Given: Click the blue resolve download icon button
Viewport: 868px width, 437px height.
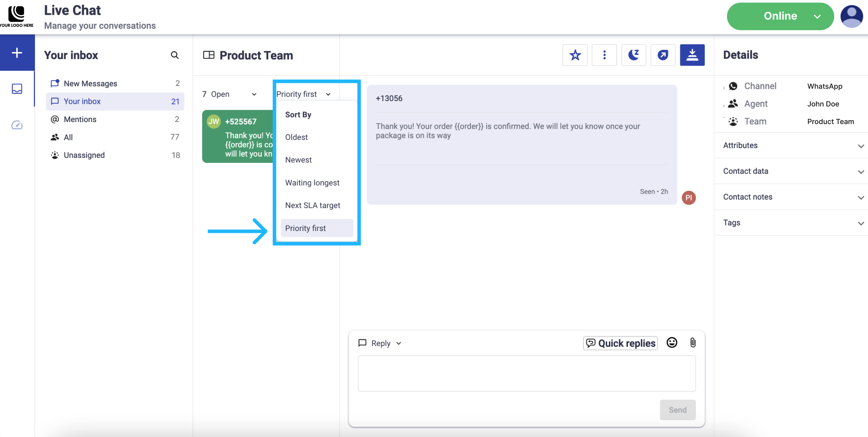Looking at the screenshot, I should [x=692, y=55].
